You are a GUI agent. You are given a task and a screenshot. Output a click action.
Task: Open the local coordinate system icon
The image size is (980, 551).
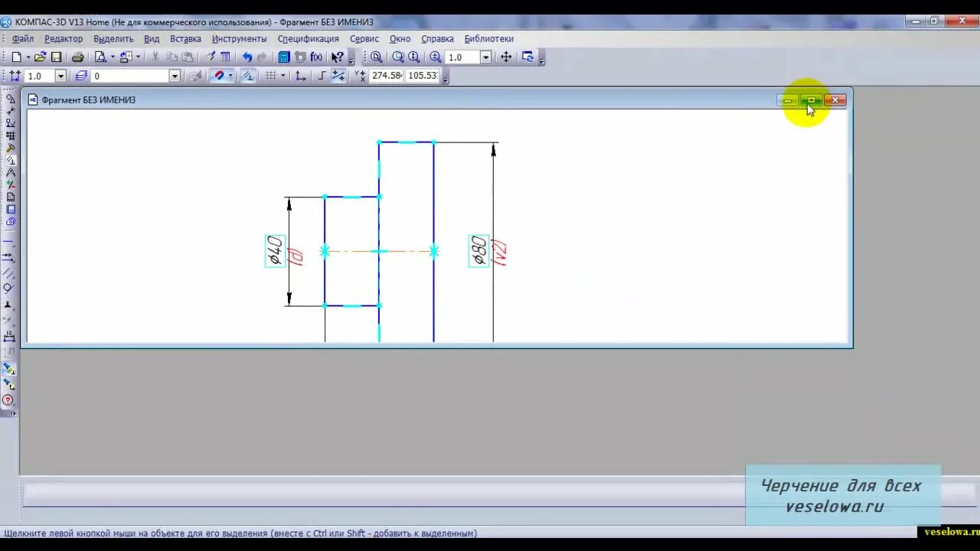(x=300, y=76)
